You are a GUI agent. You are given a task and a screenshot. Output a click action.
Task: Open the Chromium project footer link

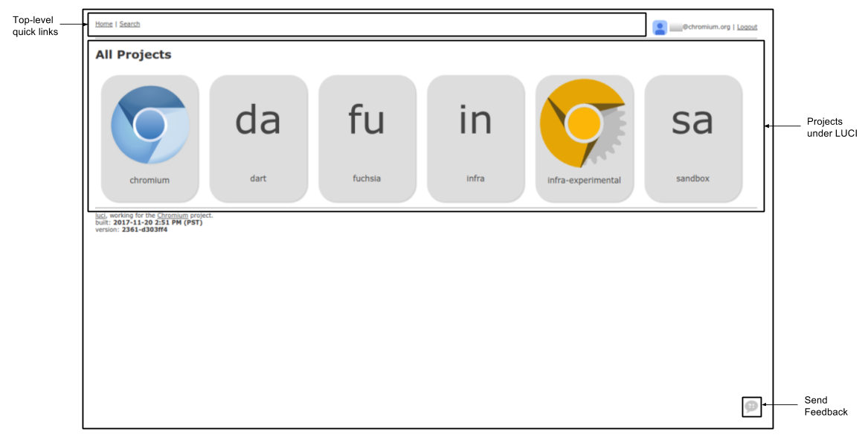click(x=172, y=216)
